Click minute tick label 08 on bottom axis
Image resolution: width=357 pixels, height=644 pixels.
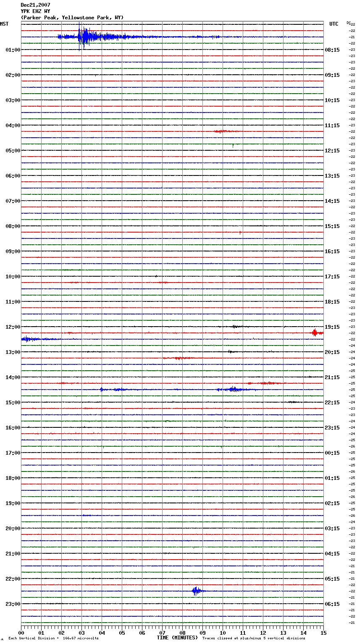point(182,633)
